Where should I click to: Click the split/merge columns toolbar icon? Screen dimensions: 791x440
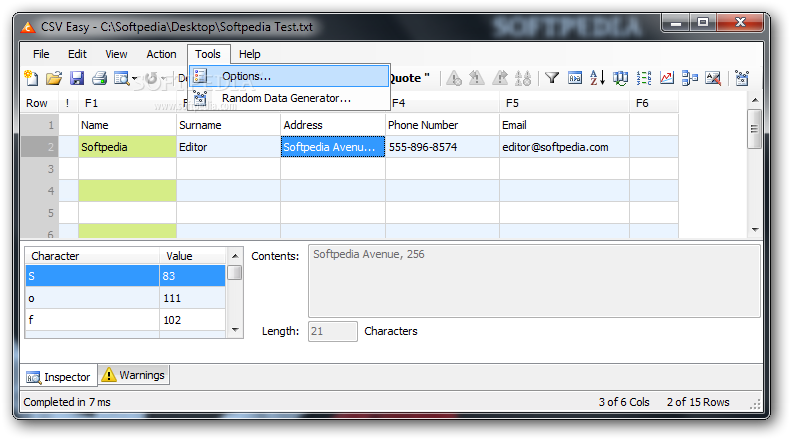690,78
